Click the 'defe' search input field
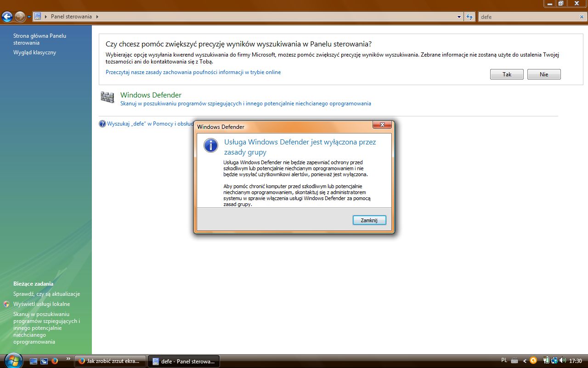 [x=528, y=17]
